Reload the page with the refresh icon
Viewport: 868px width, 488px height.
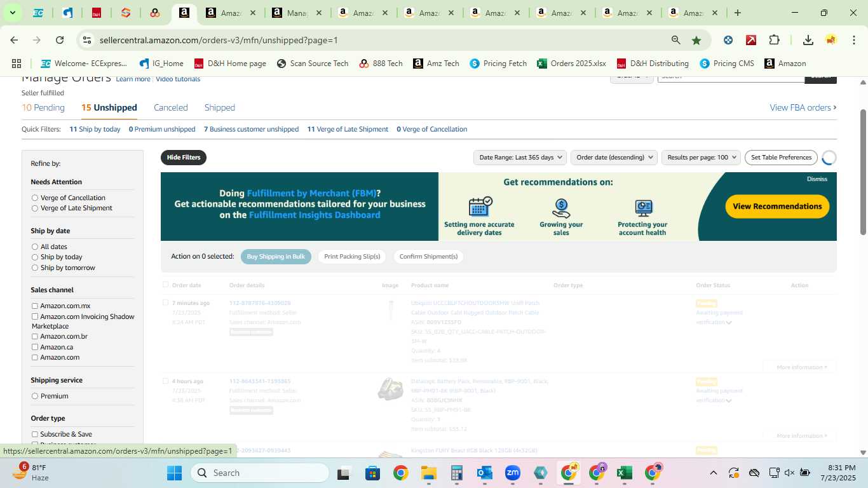(x=60, y=40)
